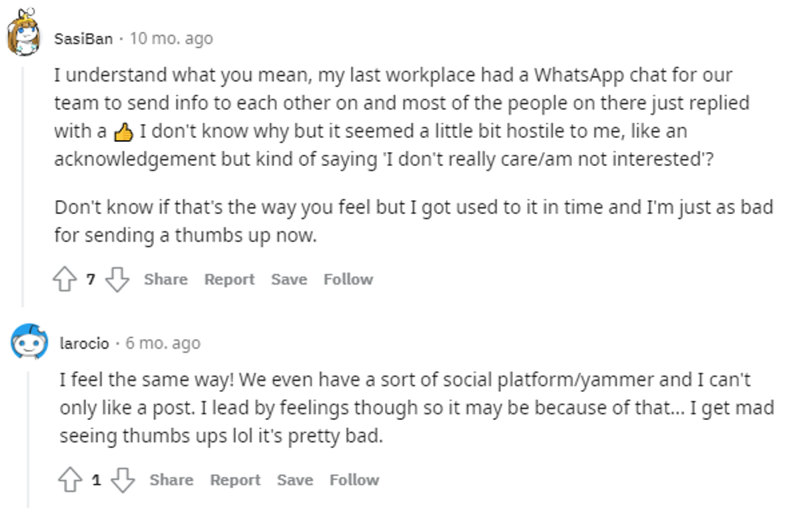Open SasiBan's user profile link
Image resolution: width=812 pixels, height=516 pixels.
[x=83, y=39]
